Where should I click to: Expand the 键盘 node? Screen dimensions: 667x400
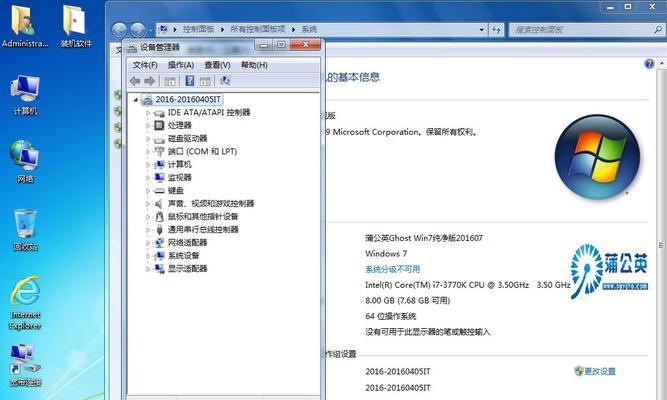tap(148, 191)
